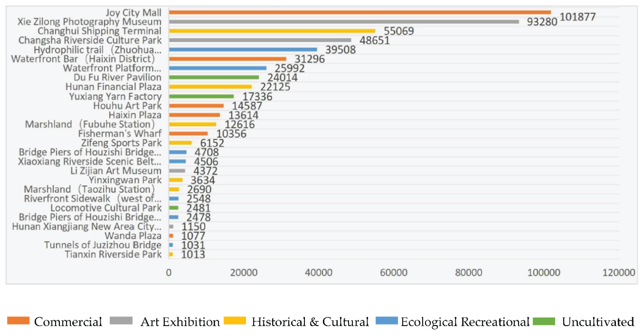Click the 60000 axis tick label
The image size is (644, 336).
394,272
